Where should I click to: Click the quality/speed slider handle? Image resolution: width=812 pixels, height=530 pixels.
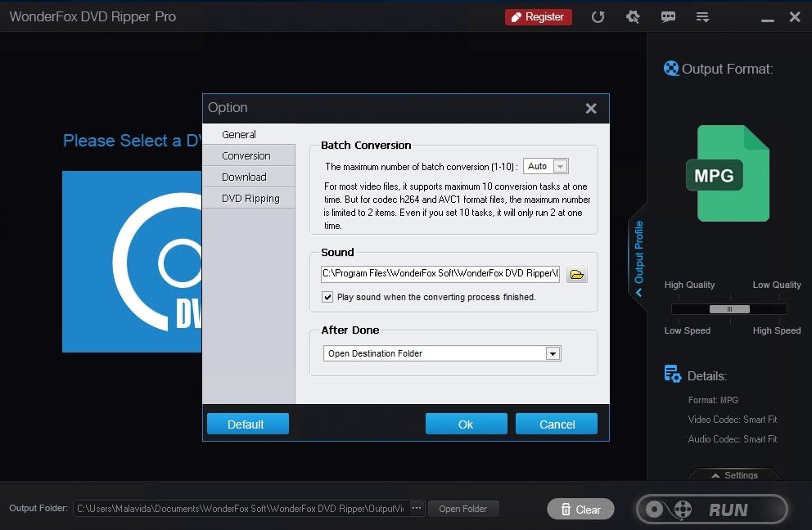pyautogui.click(x=729, y=309)
